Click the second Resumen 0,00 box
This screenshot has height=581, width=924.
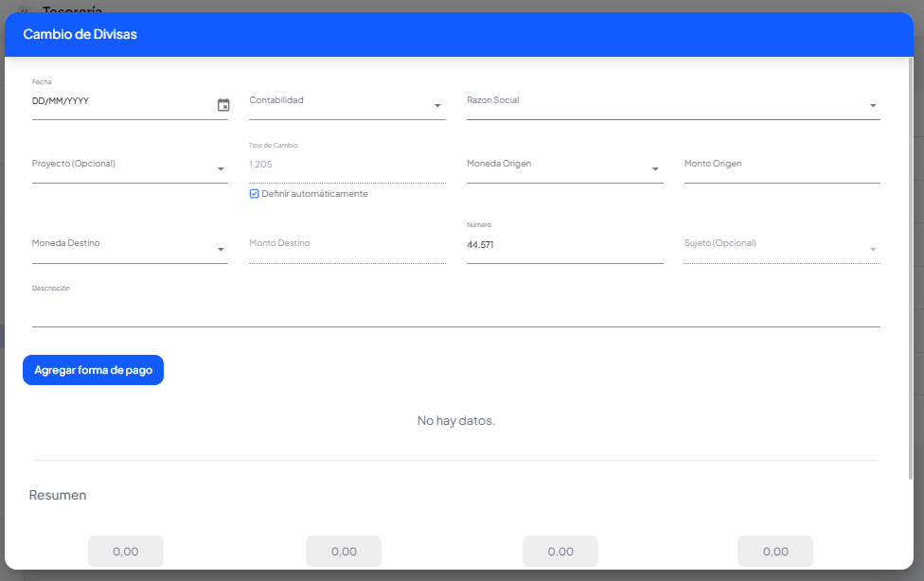point(344,551)
